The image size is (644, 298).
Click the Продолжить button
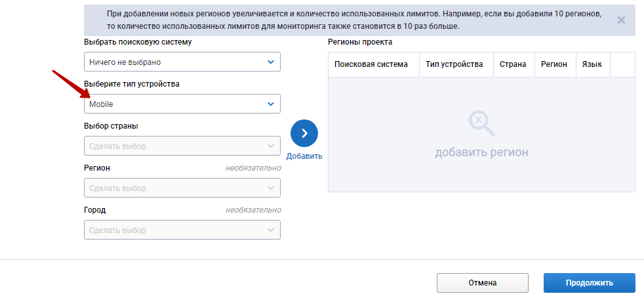589,283
